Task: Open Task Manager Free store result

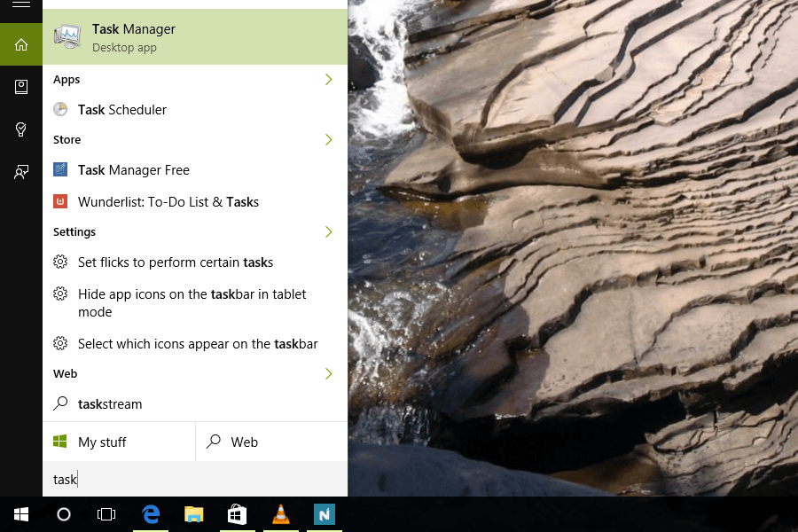Action: pyautogui.click(x=195, y=169)
